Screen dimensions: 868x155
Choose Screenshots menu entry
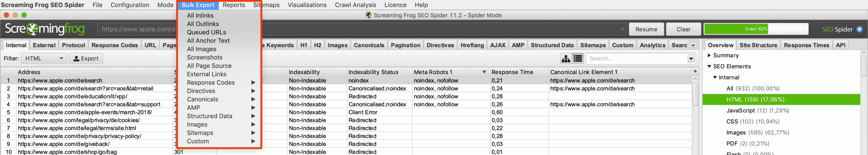(204, 58)
